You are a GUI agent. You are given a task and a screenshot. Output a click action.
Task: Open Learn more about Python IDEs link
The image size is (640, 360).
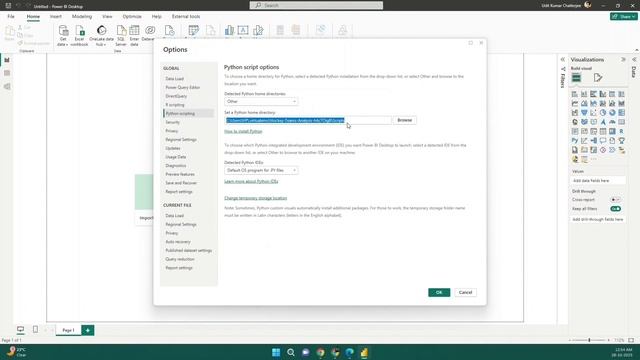(x=251, y=181)
